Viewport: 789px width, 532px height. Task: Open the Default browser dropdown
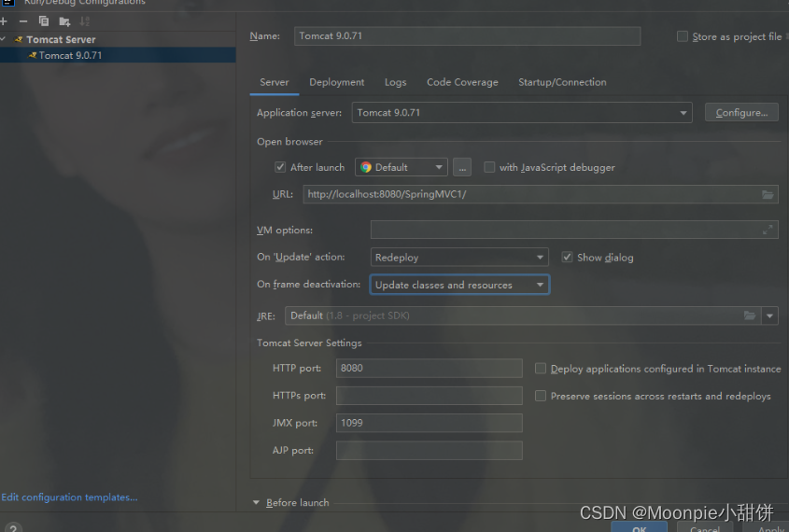tap(402, 167)
